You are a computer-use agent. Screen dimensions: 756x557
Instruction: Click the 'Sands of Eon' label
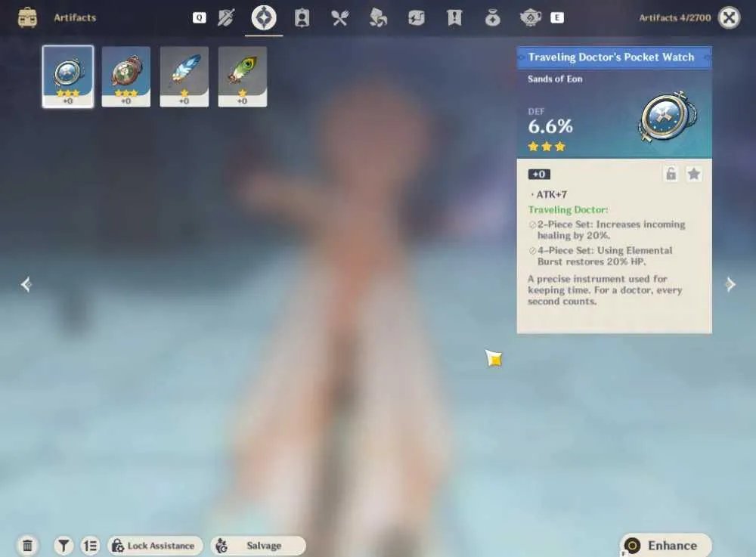tap(555, 79)
